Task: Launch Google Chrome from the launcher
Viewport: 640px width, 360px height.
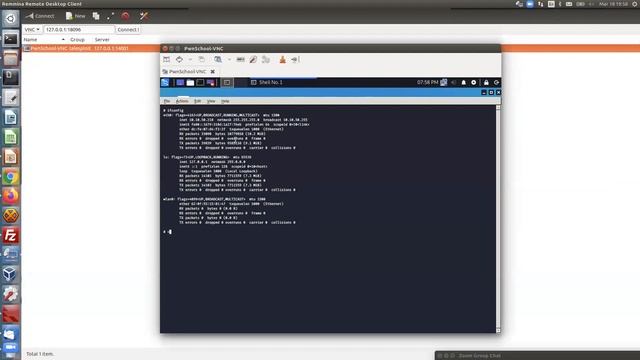Action: coord(11,177)
